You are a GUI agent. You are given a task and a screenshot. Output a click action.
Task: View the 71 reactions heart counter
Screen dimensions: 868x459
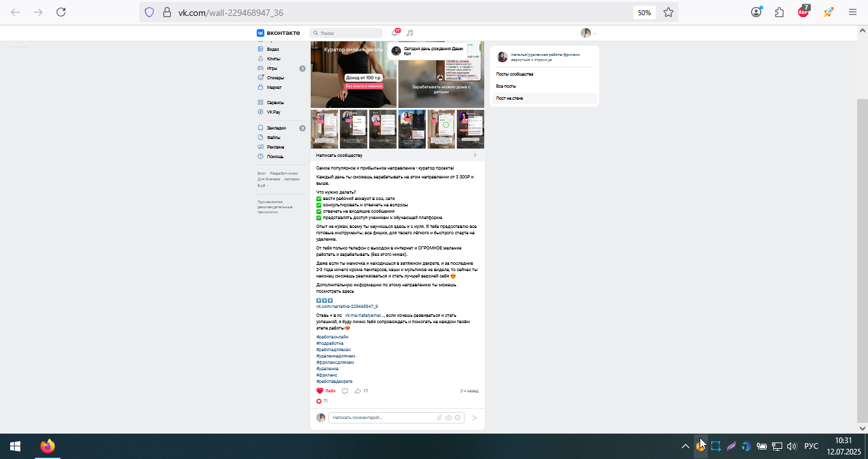(322, 401)
